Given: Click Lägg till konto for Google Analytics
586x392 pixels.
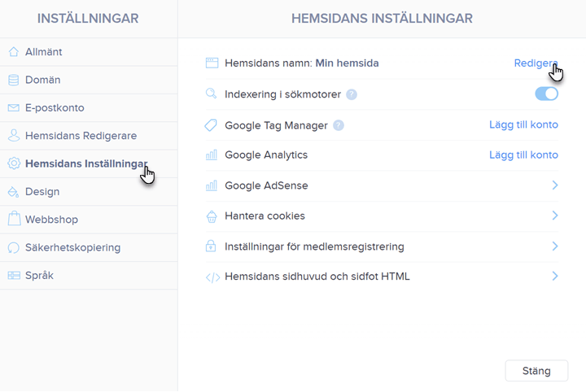Looking at the screenshot, I should pyautogui.click(x=523, y=155).
